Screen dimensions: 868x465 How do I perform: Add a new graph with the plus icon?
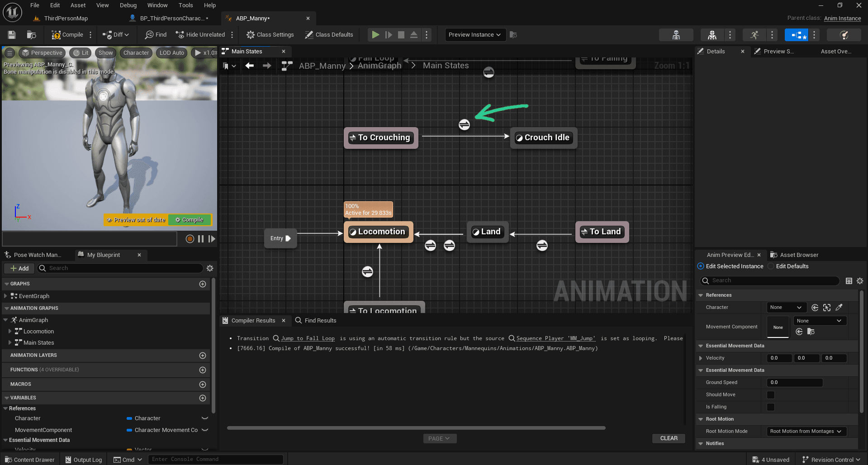tap(203, 284)
